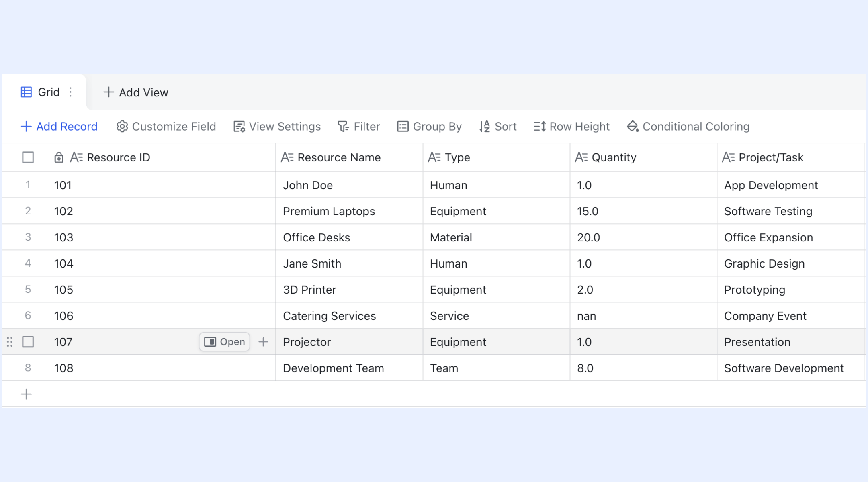Image resolution: width=868 pixels, height=482 pixels.
Task: Click the App Development cell
Action: pos(791,185)
